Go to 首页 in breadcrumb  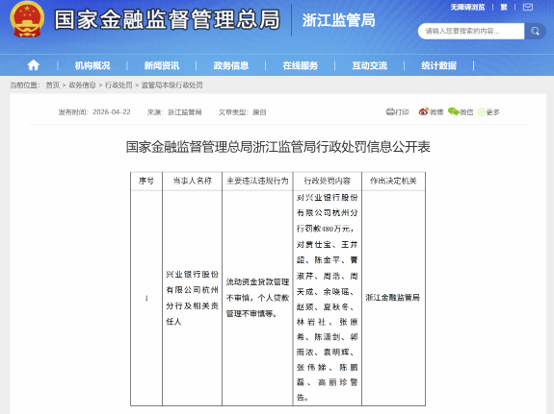[53, 85]
